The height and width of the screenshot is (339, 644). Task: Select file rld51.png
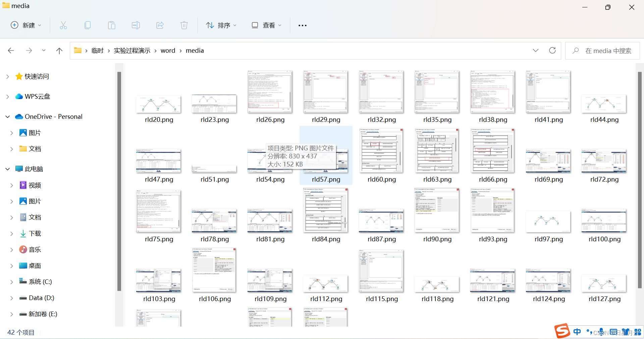pyautogui.click(x=215, y=174)
